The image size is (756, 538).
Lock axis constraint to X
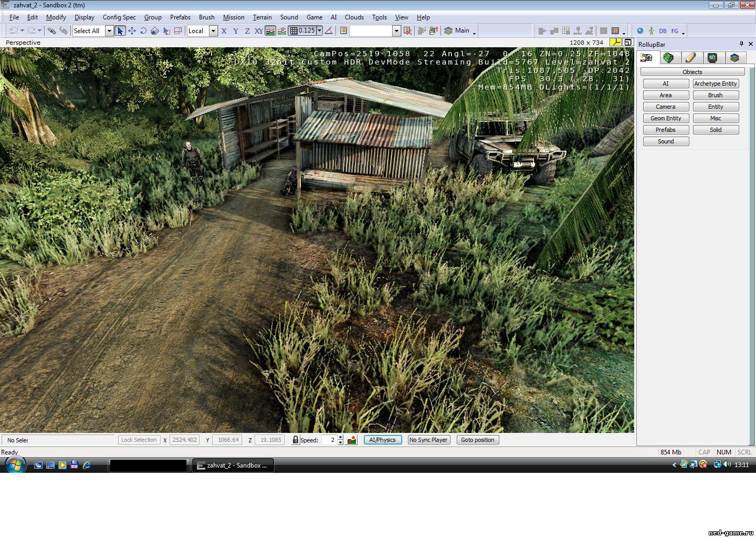[x=224, y=31]
